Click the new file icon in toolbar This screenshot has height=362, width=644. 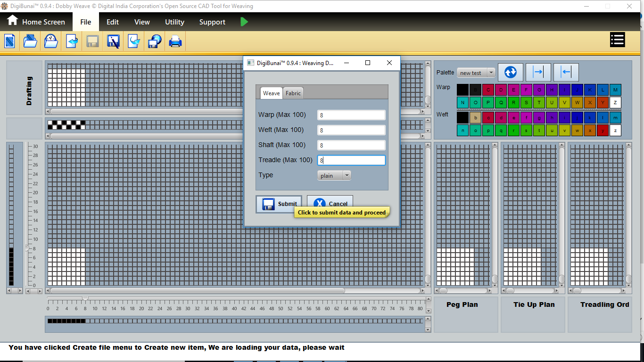(10, 41)
